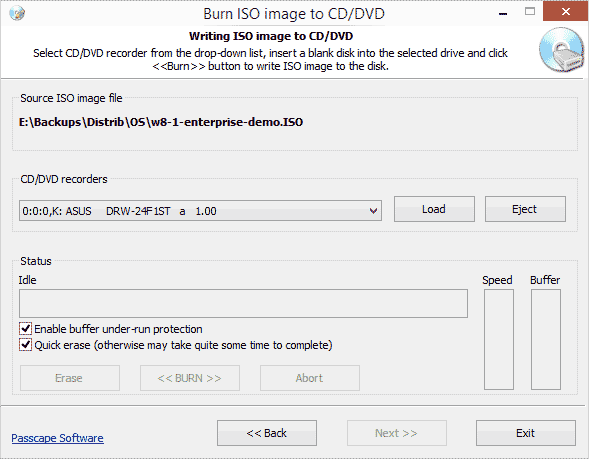The height and width of the screenshot is (459, 589).
Task: Click the Idle status progress bar
Action: [x=243, y=303]
